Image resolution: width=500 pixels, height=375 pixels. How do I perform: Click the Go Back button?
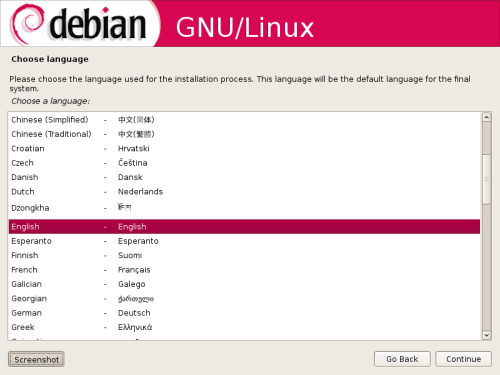tap(402, 359)
